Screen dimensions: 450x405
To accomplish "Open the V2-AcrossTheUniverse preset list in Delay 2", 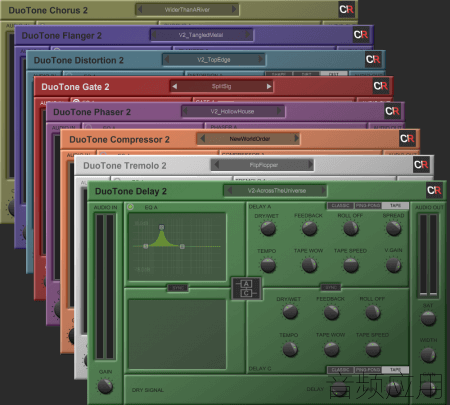I will point(276,191).
